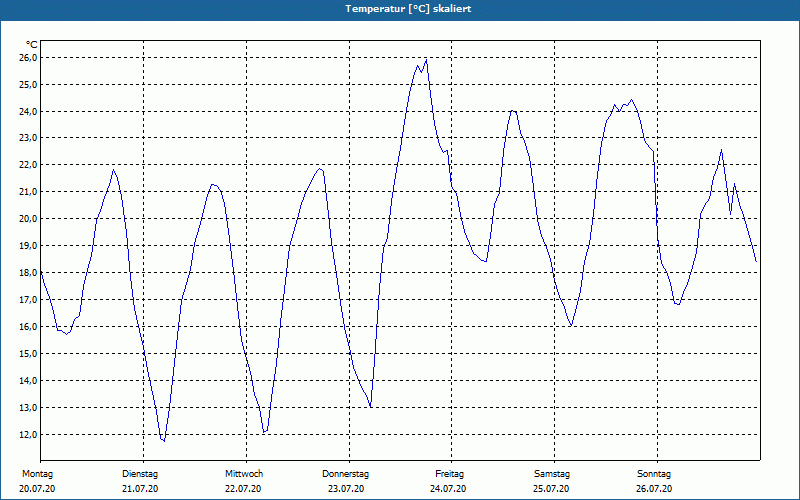Click the Freitag day label
This screenshot has width=800, height=500.
point(449,474)
